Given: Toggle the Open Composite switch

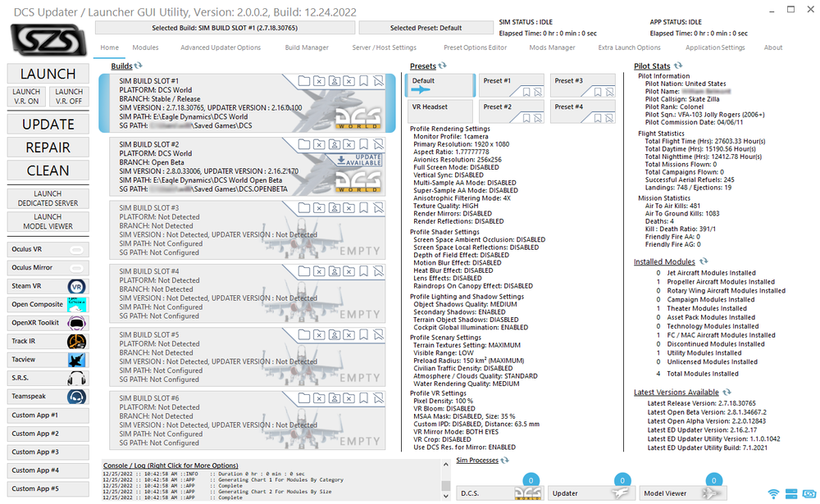Looking at the screenshot, I should (75, 304).
